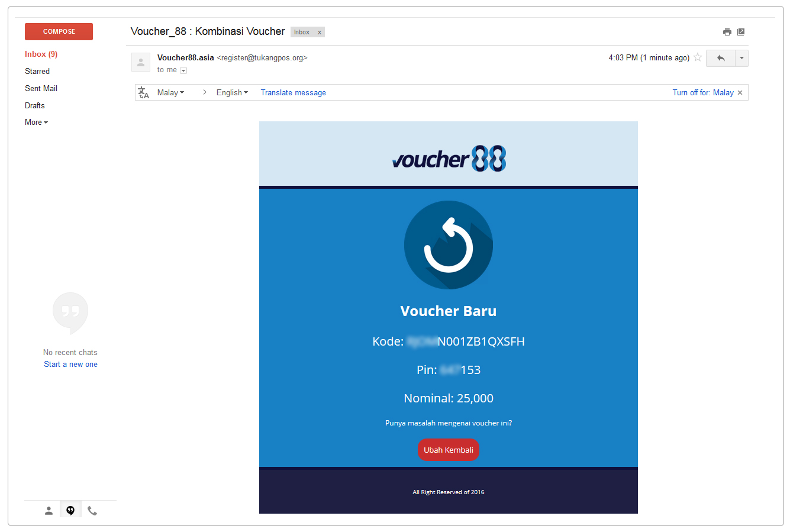The height and width of the screenshot is (532, 790).
Task: Click the Hangouts quote bubble placeholder
Action: 70,313
